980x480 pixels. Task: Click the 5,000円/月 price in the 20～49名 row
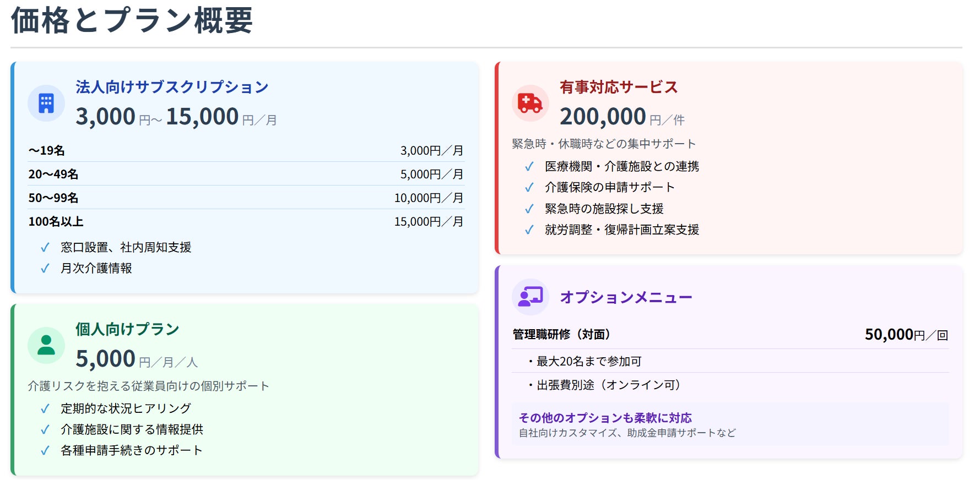[x=432, y=174]
